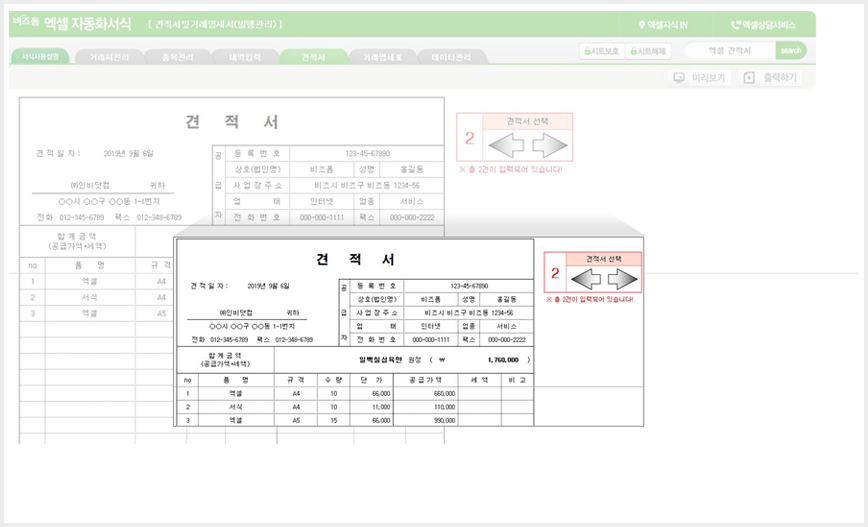Click the 세액 column header
Viewport: 868px width, 527px height.
tap(479, 380)
